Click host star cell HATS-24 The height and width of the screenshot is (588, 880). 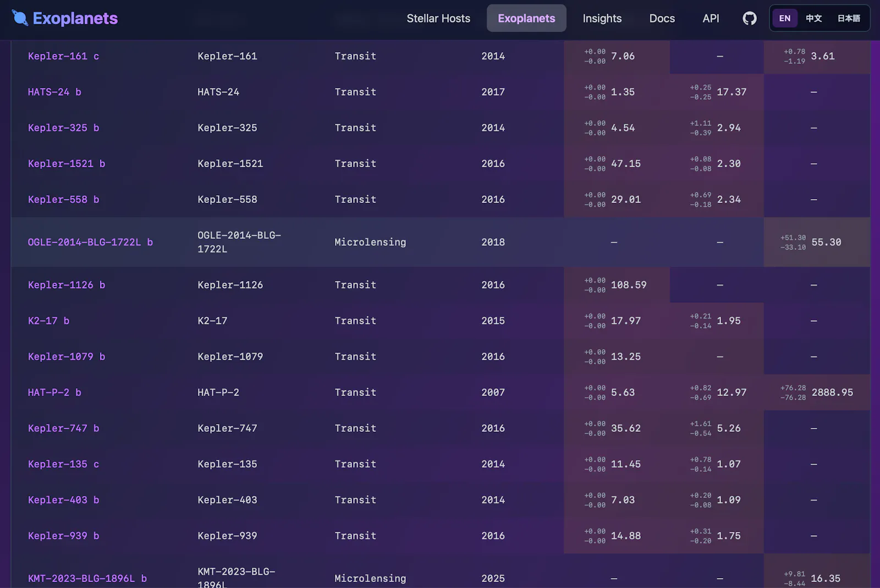click(x=218, y=92)
